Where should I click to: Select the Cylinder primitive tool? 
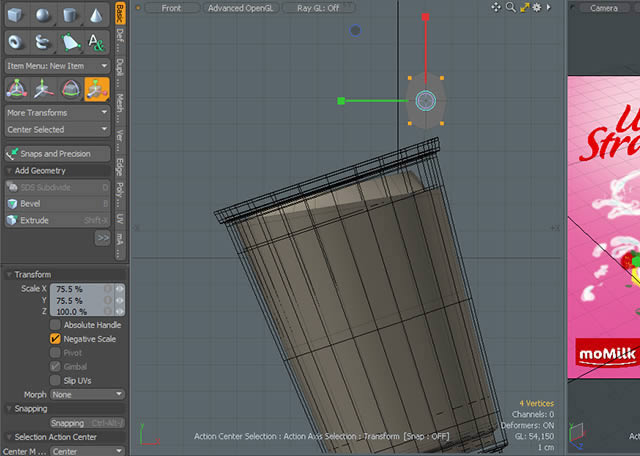[71, 15]
